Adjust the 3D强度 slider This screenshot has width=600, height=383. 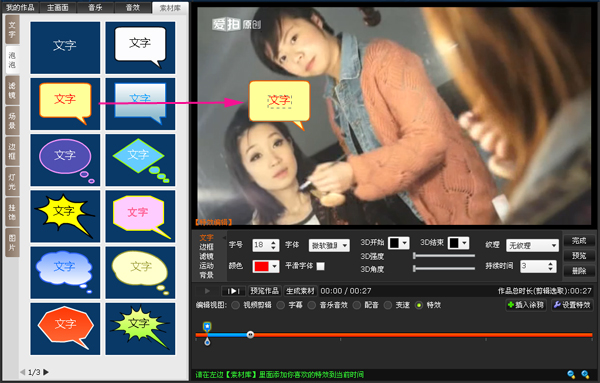point(444,256)
